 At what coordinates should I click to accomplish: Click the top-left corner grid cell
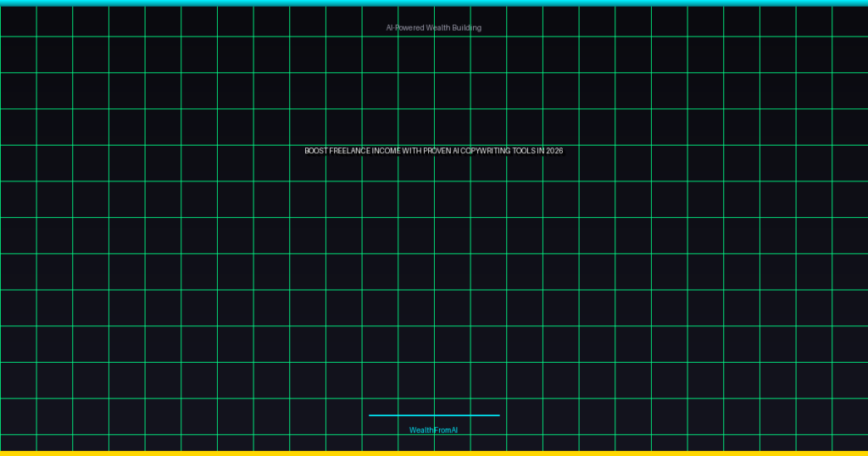coord(18,21)
